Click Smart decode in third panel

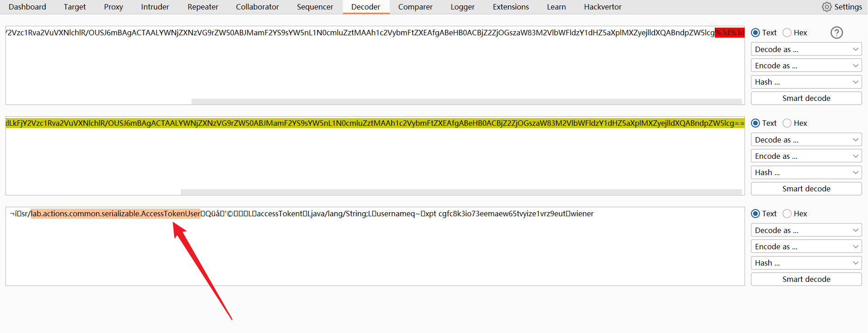[807, 279]
